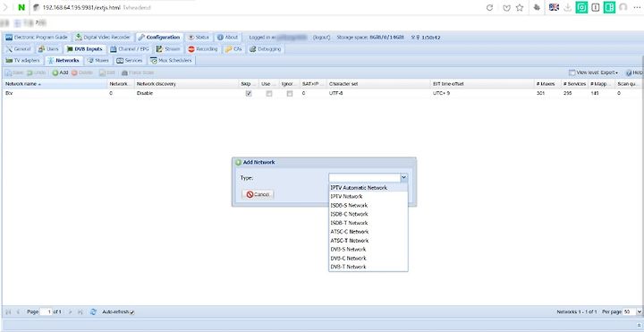644x332 pixels.
Task: Open the Digital Video Recorder tab
Action: click(103, 37)
